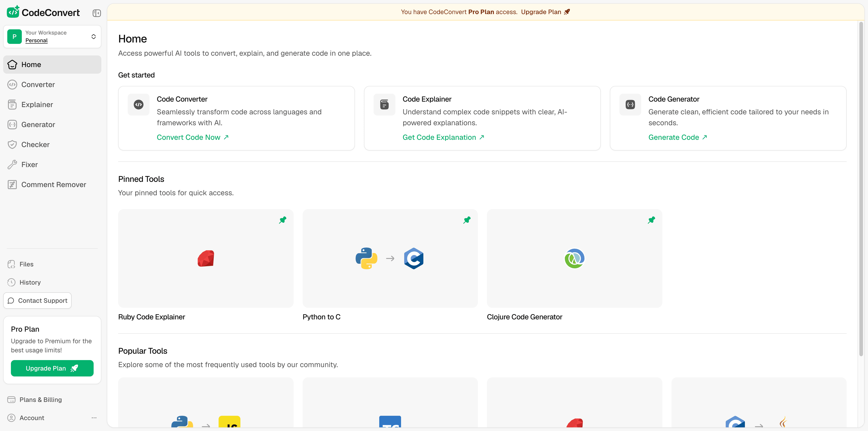Click the Code Converter card icon
This screenshot has height=431, width=868.
[x=138, y=105]
